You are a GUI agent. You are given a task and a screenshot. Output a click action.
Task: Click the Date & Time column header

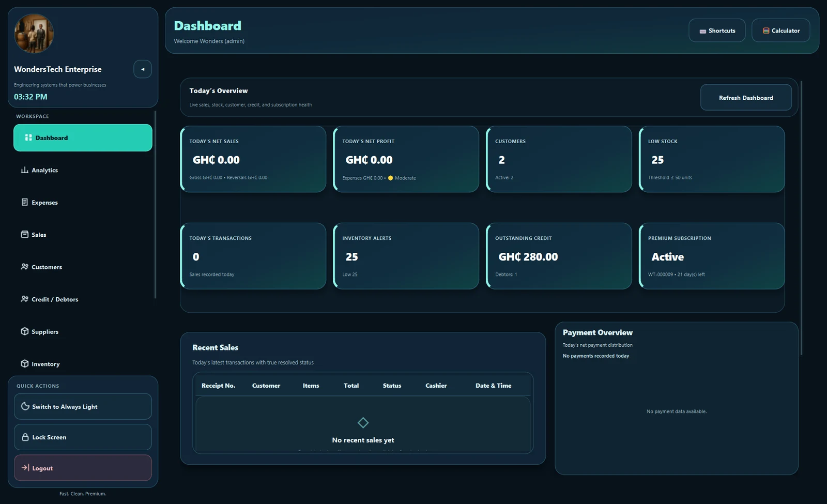[493, 386]
